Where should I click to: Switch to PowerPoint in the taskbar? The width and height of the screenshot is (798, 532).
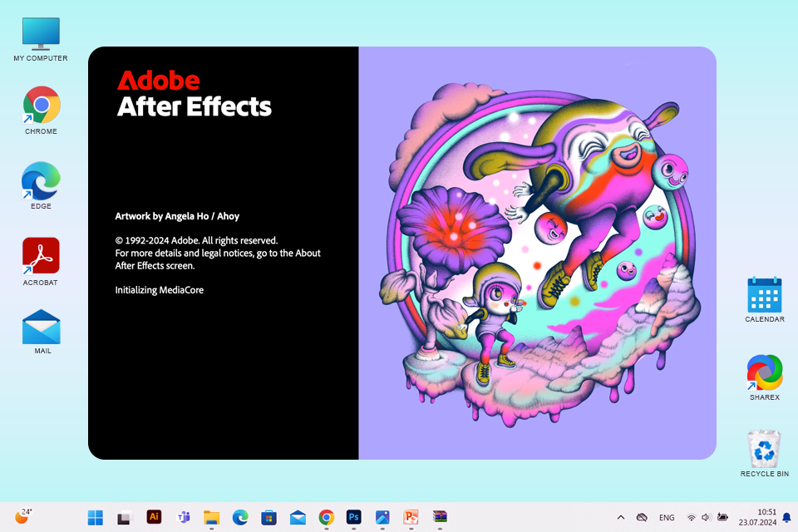pyautogui.click(x=411, y=517)
